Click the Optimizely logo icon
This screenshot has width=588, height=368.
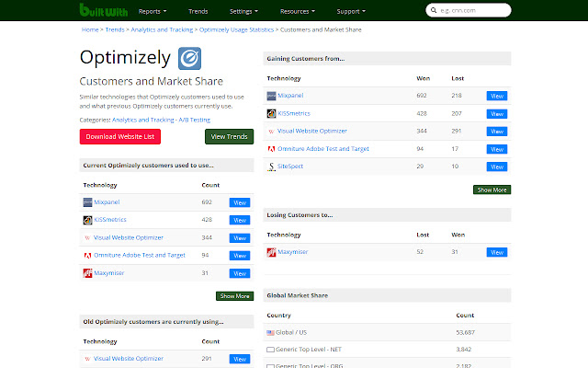pos(189,58)
